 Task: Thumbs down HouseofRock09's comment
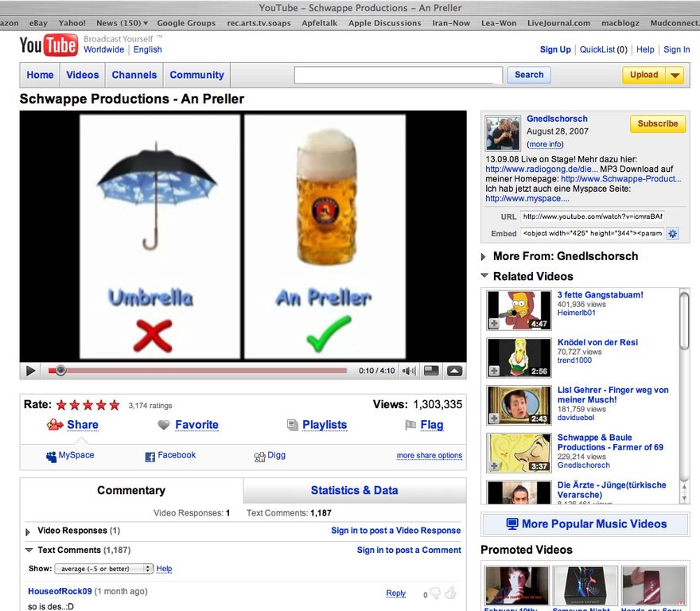point(434,593)
